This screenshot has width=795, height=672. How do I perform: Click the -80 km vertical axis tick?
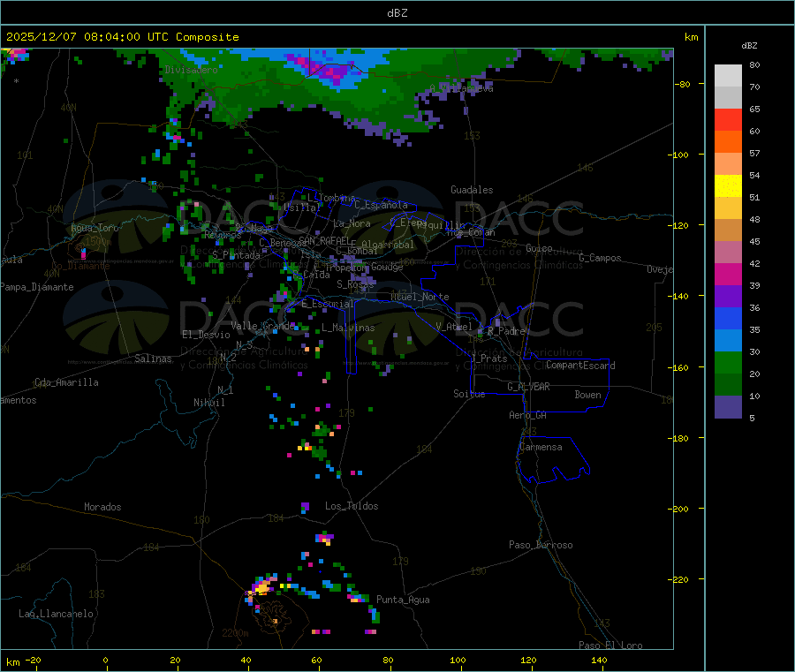682,84
